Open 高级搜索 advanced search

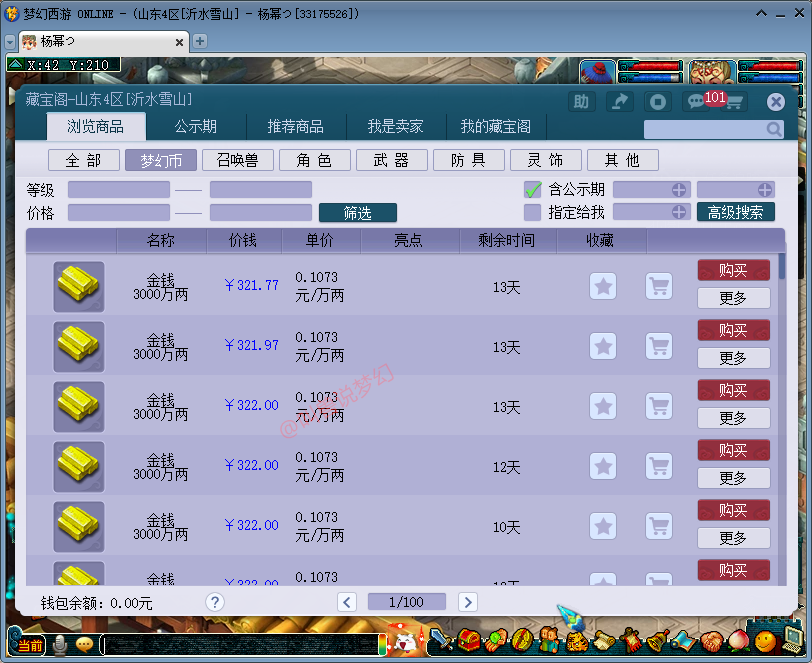(x=736, y=212)
